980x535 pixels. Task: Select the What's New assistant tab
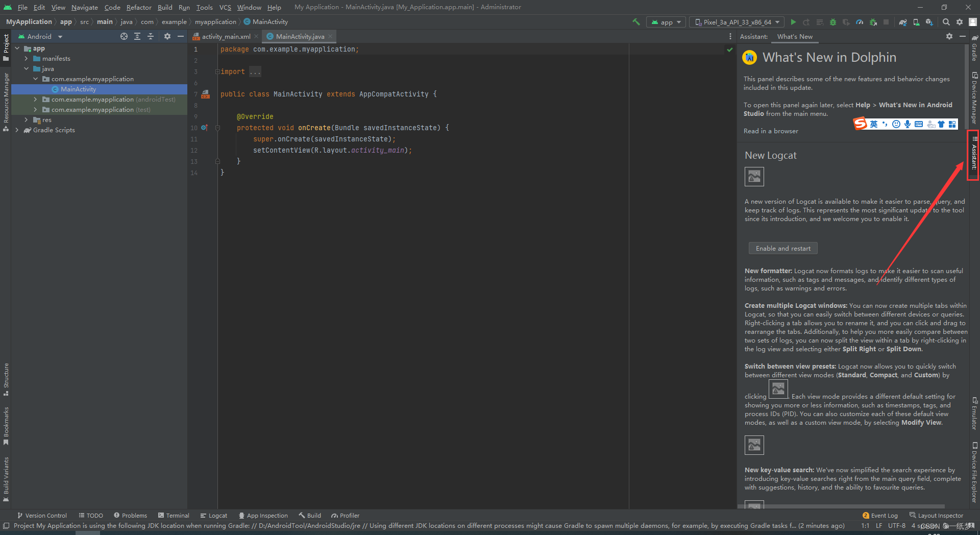coord(795,36)
